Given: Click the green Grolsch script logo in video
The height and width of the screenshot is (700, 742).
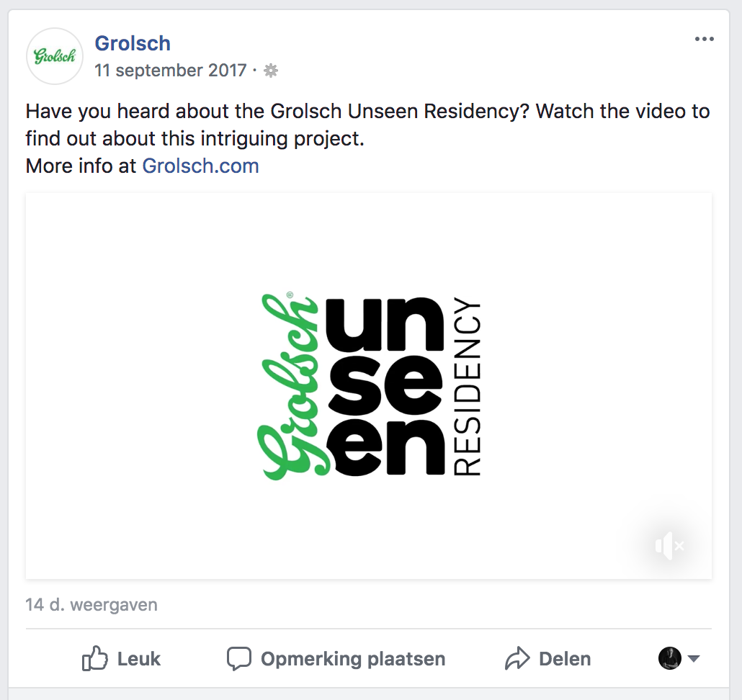Looking at the screenshot, I should tap(290, 385).
